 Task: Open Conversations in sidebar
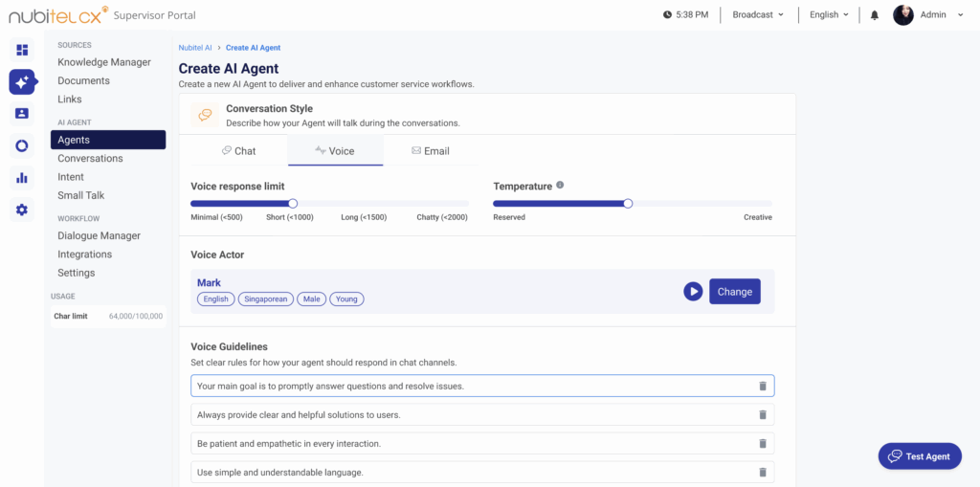pyautogui.click(x=90, y=158)
